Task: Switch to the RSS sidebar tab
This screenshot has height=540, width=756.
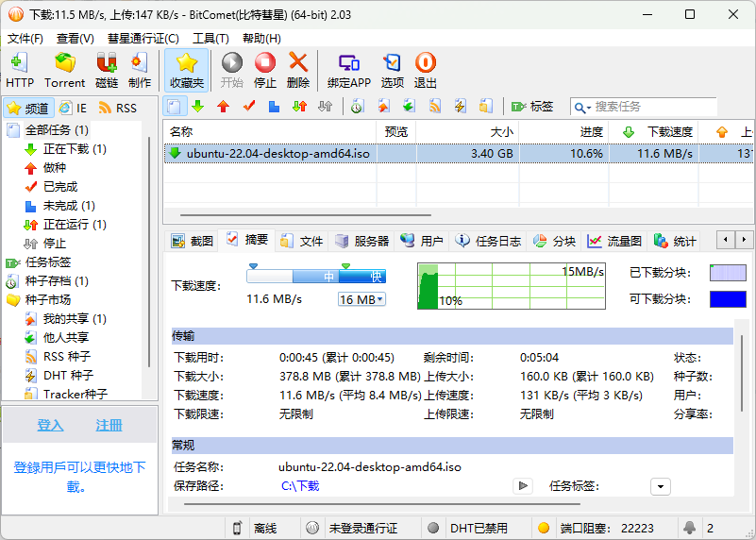Action: click(118, 108)
